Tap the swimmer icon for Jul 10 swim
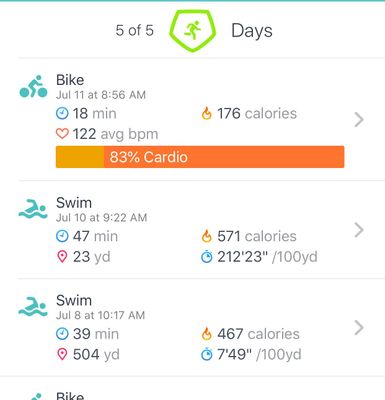 (x=33, y=209)
